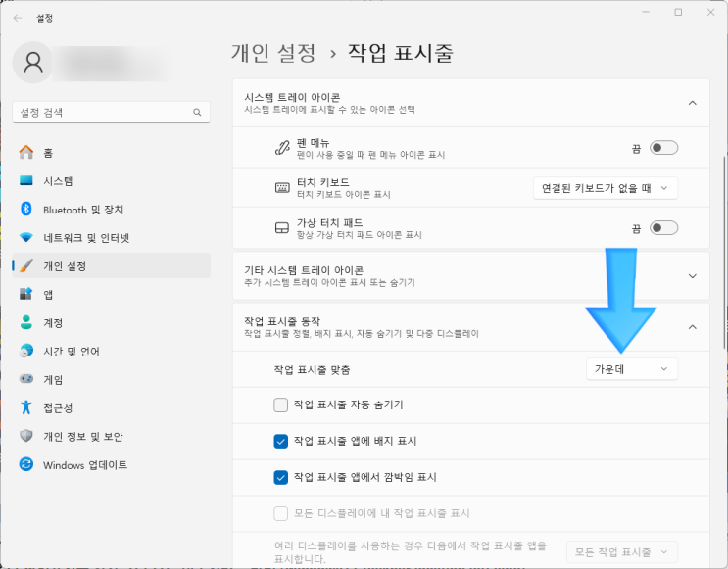Click the 펜 메뉴 pen icon

(282, 148)
